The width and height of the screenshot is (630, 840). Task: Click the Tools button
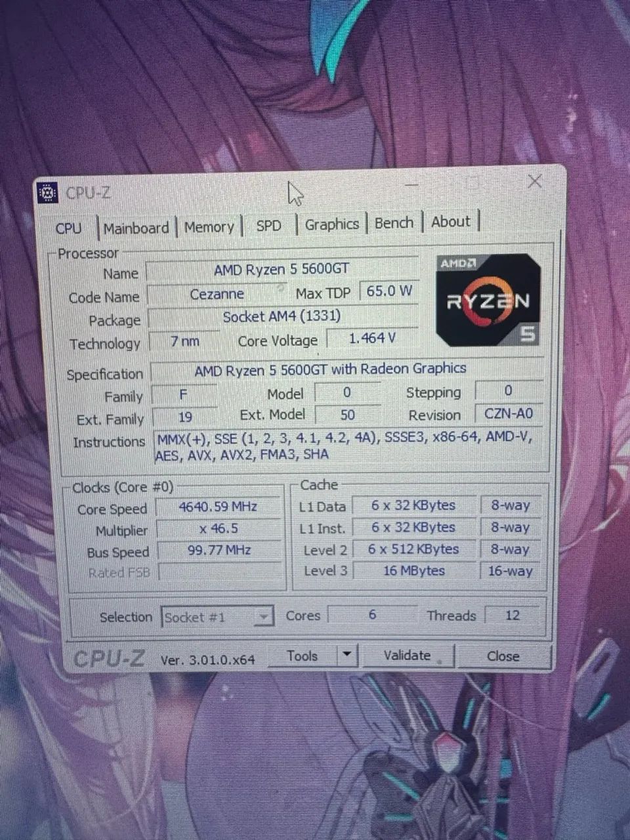point(303,655)
